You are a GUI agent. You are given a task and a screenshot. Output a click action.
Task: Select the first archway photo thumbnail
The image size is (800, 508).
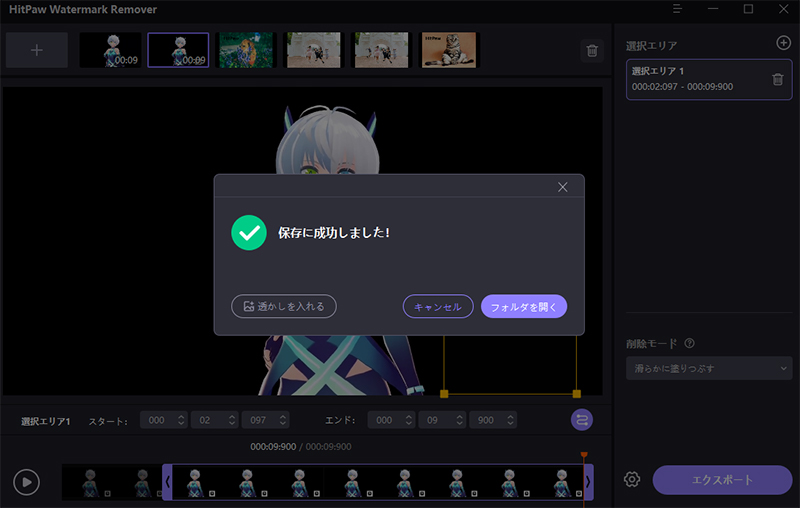pos(314,50)
